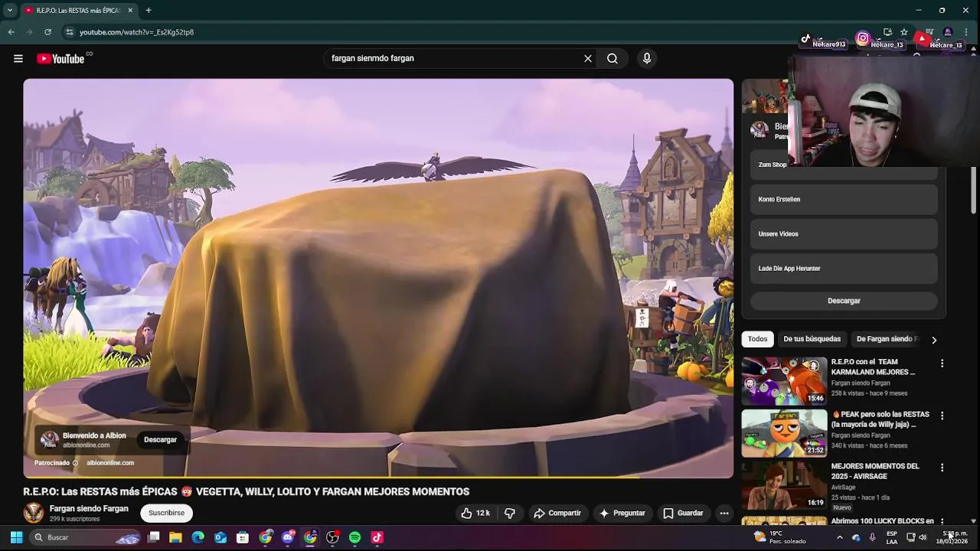Open the Fargan siendo Fargan channel name

tap(89, 508)
